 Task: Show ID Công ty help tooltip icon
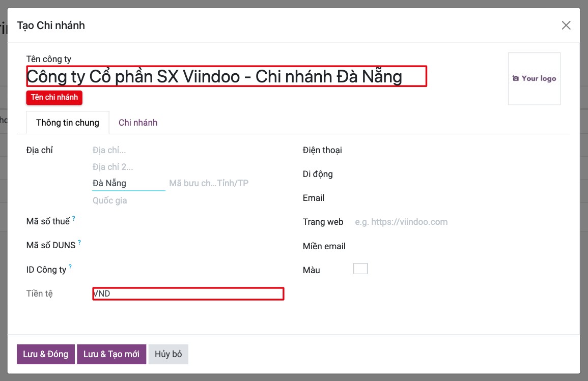coord(70,267)
